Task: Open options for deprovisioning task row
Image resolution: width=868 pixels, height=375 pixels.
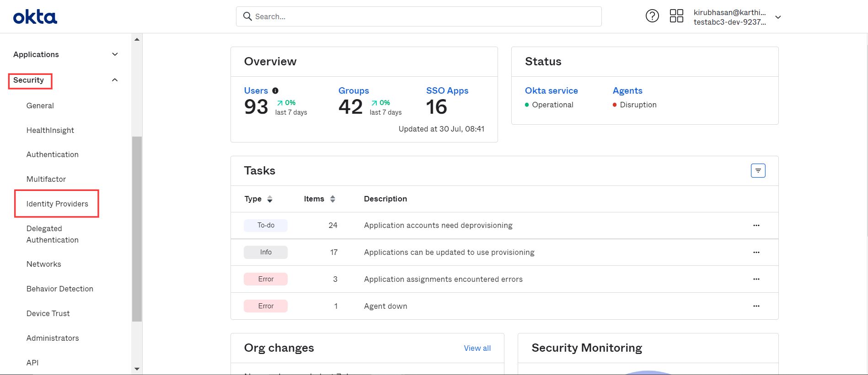Action: click(756, 225)
